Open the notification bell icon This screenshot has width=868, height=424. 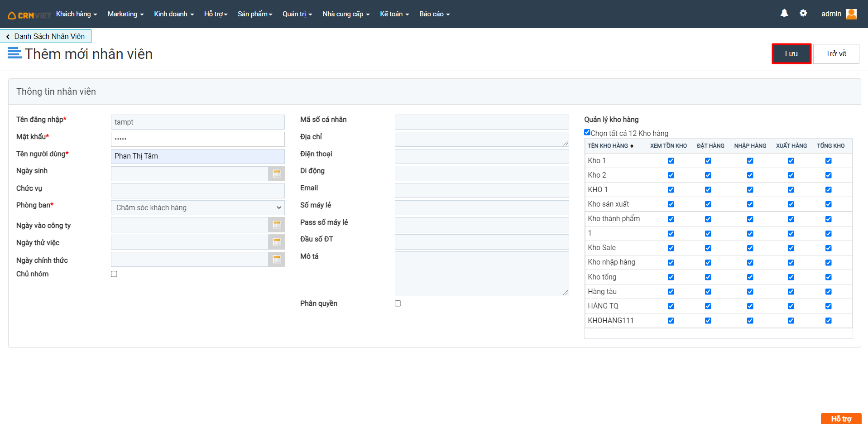tap(784, 14)
